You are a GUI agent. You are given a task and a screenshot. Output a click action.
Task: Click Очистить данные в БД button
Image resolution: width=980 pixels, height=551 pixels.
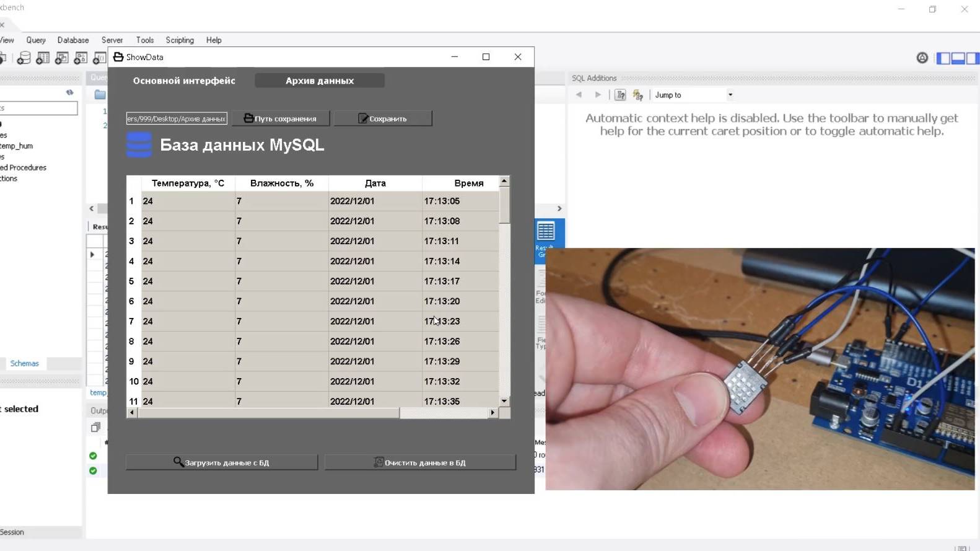coord(420,462)
